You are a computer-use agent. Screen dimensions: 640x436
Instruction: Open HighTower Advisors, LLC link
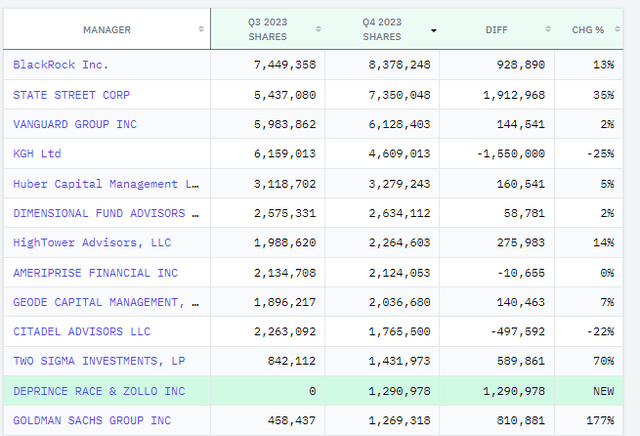(x=83, y=243)
